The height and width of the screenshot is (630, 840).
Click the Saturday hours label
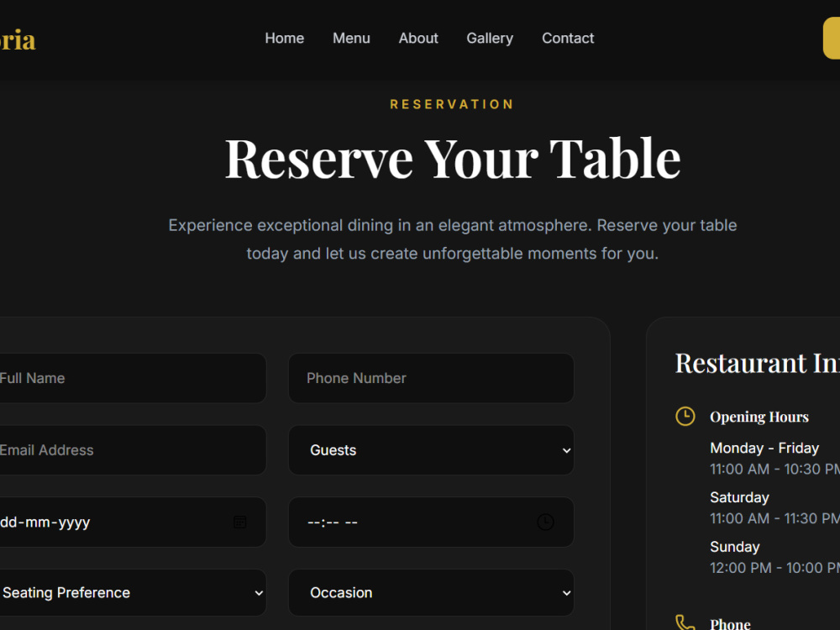point(739,497)
